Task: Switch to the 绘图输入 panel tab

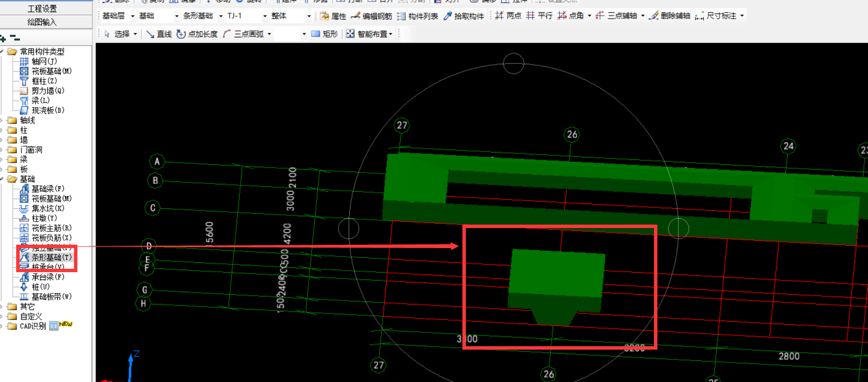Action: tap(42, 22)
